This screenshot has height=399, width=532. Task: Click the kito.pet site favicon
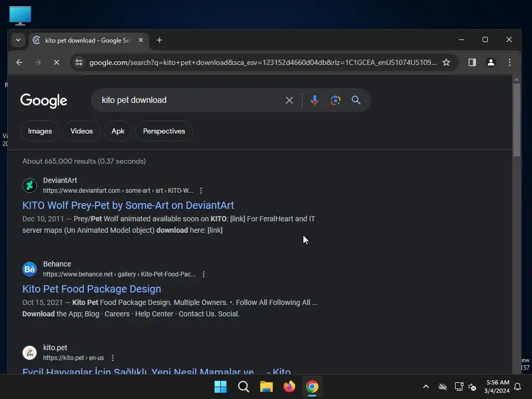[x=30, y=353]
